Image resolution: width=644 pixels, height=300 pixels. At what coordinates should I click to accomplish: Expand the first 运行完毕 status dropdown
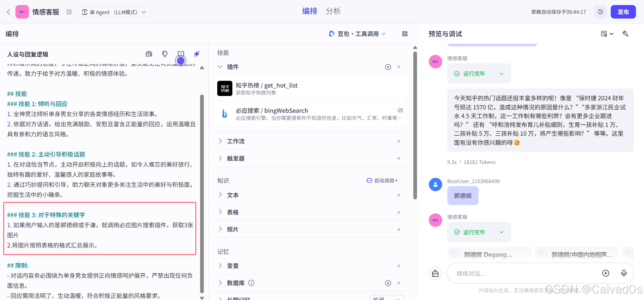coord(501,74)
